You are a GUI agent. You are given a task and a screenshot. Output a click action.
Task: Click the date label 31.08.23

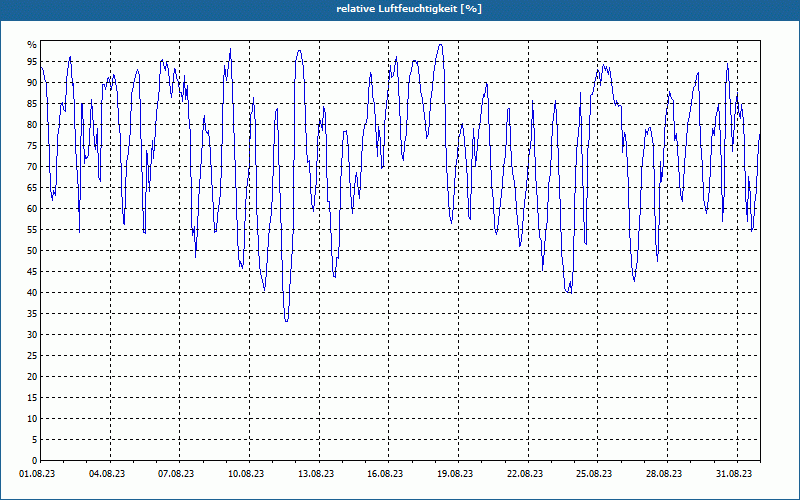tap(734, 474)
